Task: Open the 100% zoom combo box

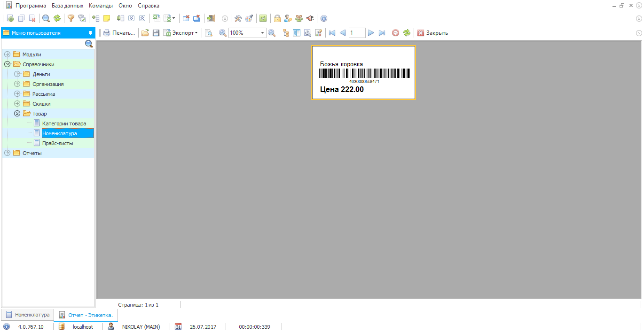Action: tap(247, 33)
